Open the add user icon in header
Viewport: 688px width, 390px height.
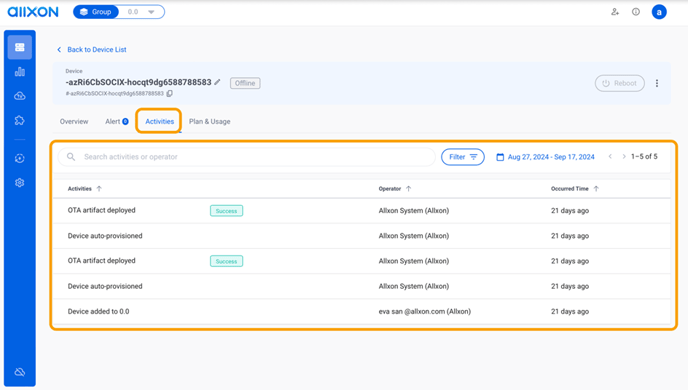tap(615, 12)
